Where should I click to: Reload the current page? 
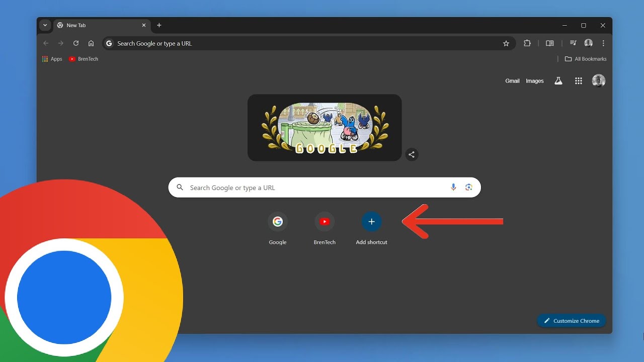click(76, 43)
